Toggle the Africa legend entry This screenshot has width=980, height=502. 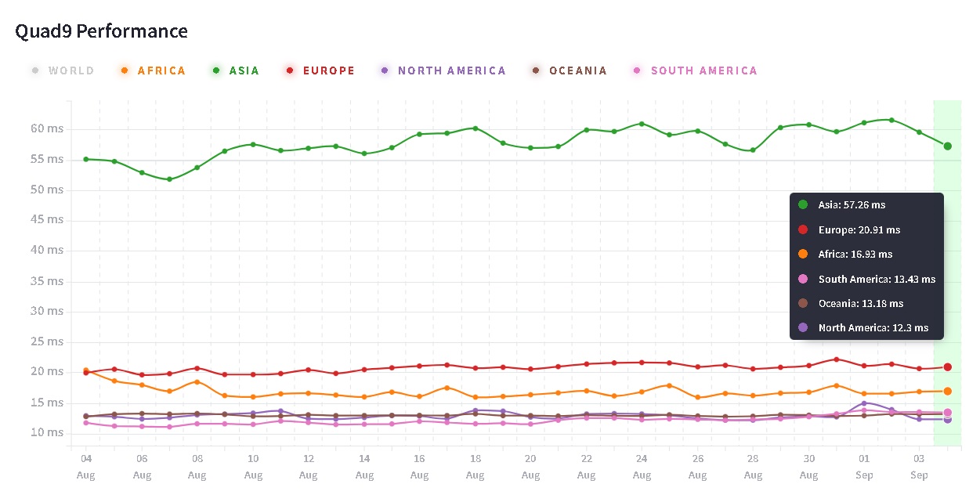154,70
